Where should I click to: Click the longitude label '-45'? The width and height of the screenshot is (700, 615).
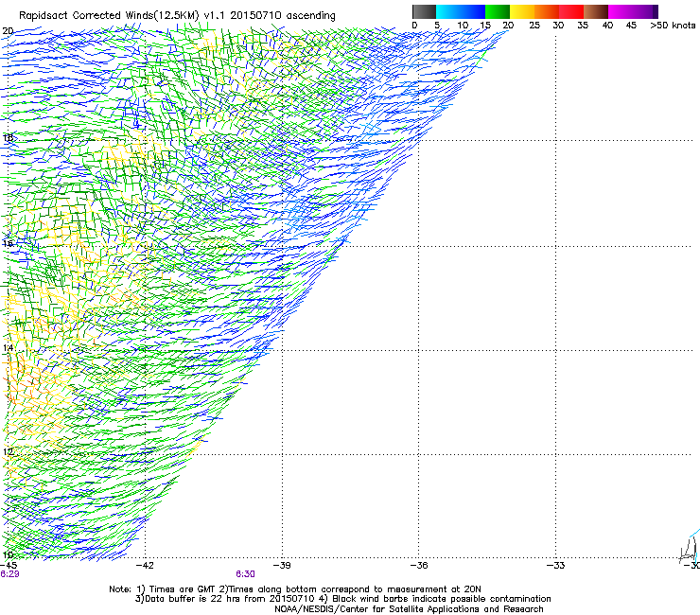pyautogui.click(x=9, y=565)
